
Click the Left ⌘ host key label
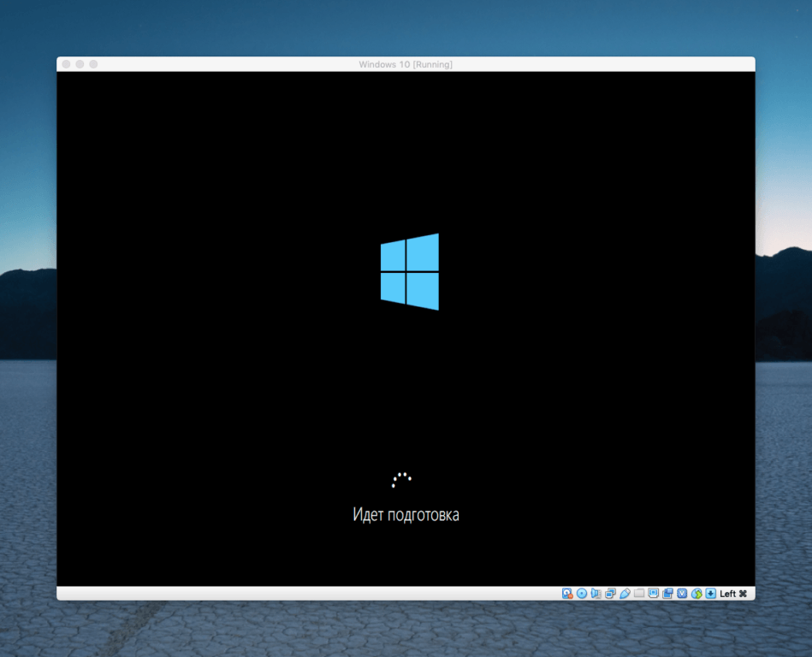[733, 594]
